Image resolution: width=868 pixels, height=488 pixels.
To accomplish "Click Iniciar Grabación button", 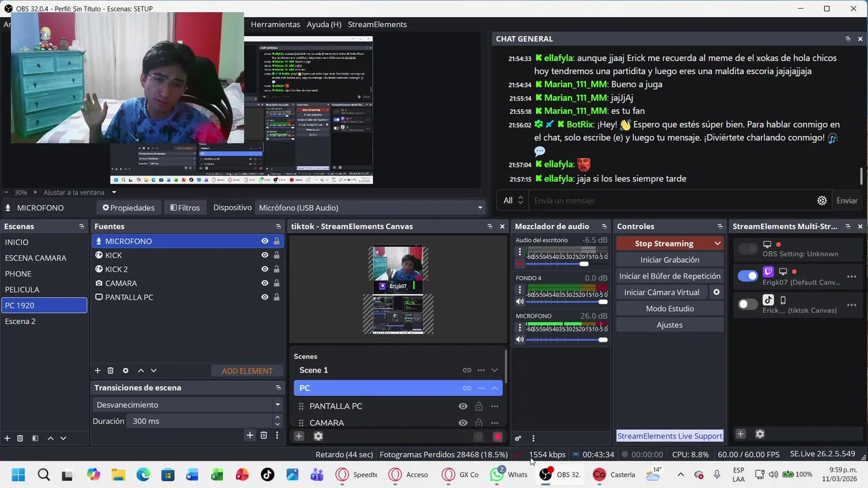I will click(670, 260).
